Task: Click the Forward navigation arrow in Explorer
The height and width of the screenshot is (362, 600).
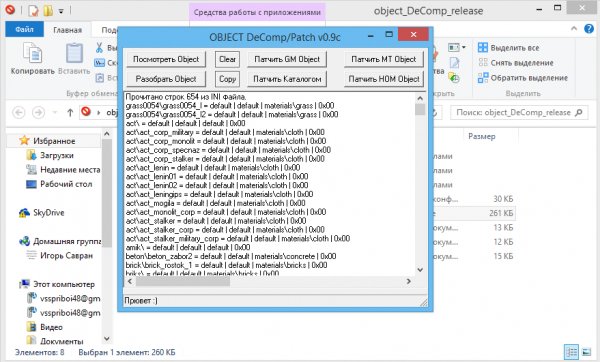Action: tap(38, 113)
